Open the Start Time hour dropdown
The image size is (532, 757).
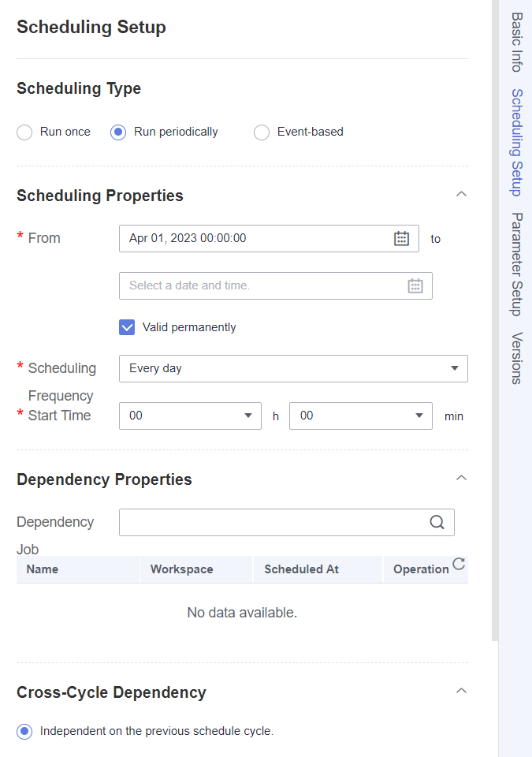coord(190,416)
